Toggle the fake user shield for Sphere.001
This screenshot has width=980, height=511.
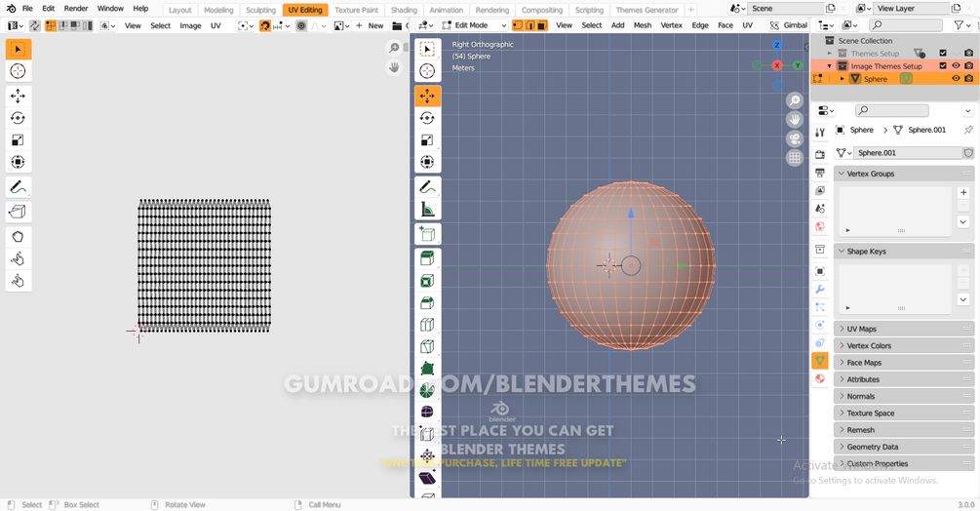click(x=968, y=153)
